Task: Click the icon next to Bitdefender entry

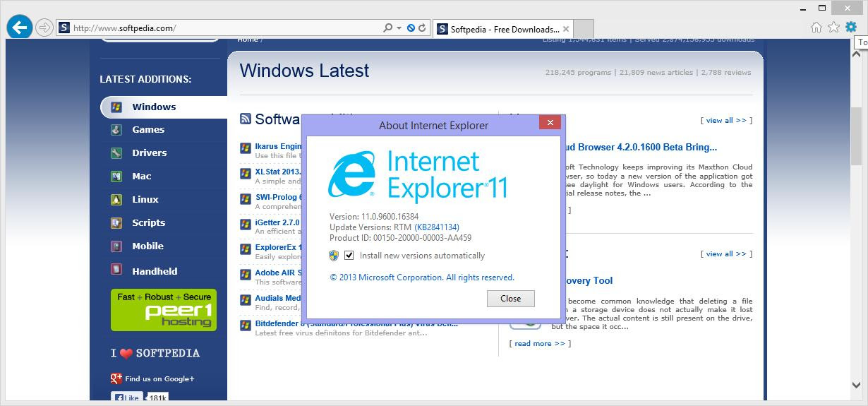Action: click(246, 325)
